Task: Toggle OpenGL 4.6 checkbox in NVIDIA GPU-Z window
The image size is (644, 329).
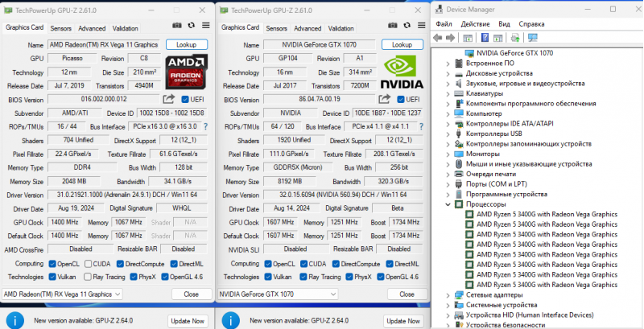Action: (381, 277)
